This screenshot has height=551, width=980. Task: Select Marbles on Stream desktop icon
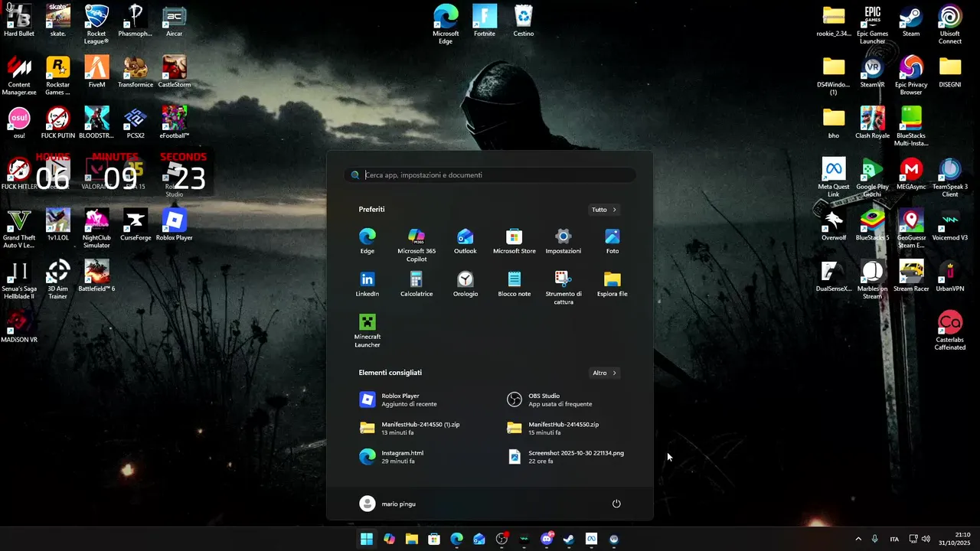pyautogui.click(x=872, y=279)
